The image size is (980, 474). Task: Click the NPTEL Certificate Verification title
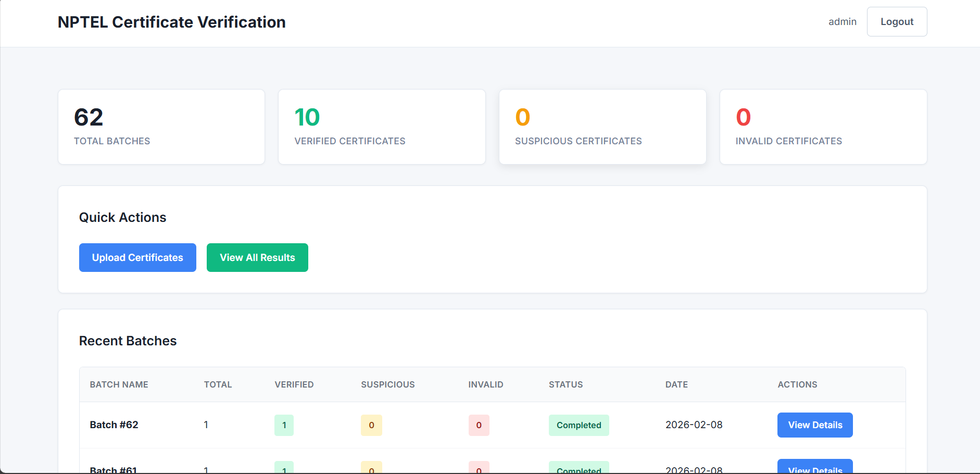[172, 22]
